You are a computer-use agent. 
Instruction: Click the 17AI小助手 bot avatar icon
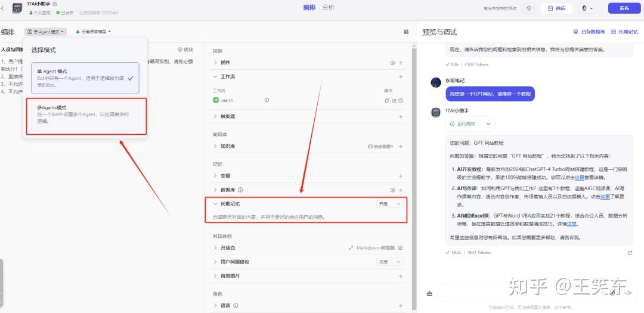[17, 8]
